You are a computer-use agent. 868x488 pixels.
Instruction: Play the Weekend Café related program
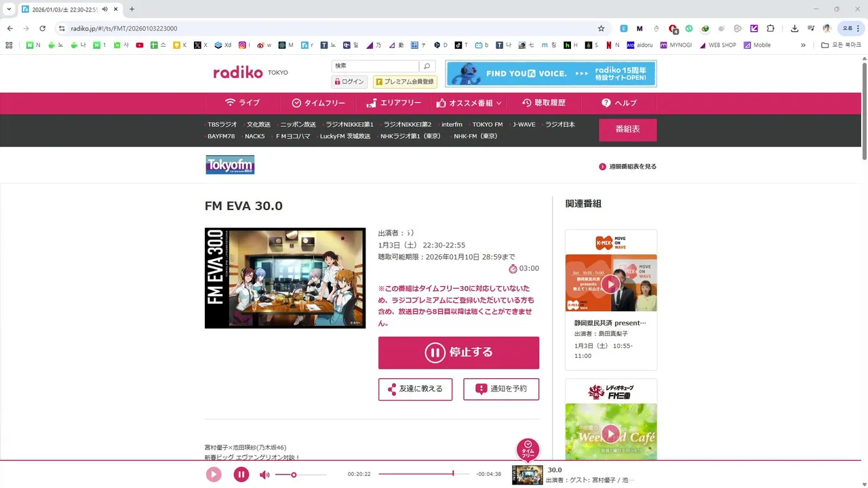(x=611, y=433)
